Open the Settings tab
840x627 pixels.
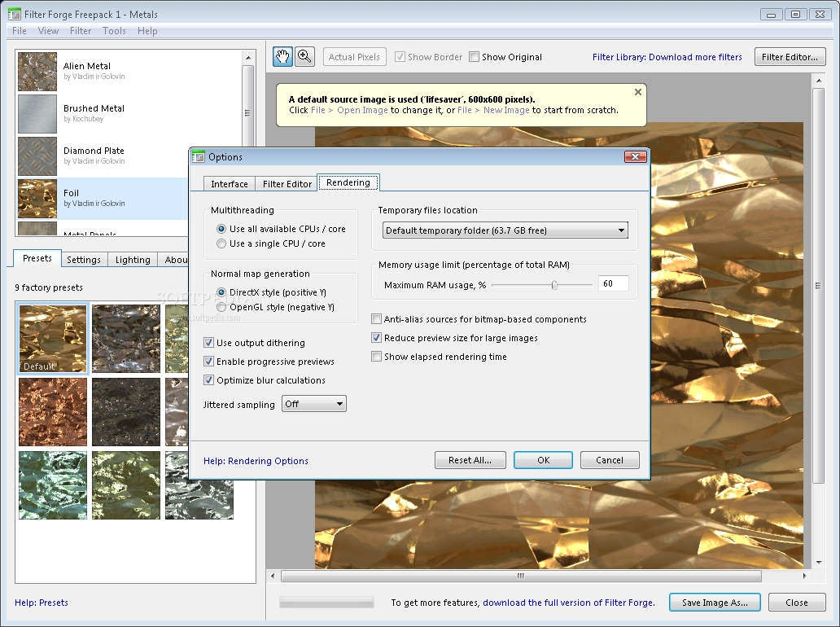tap(84, 260)
